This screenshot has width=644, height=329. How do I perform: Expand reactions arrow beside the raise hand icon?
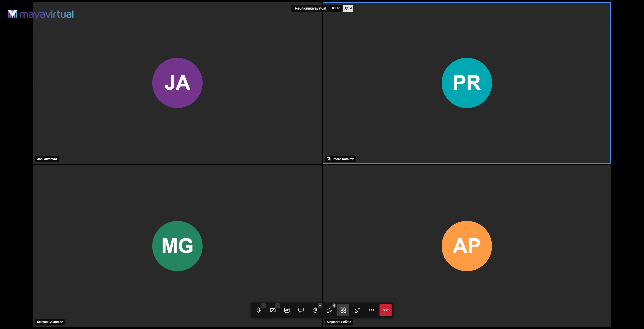point(320,306)
